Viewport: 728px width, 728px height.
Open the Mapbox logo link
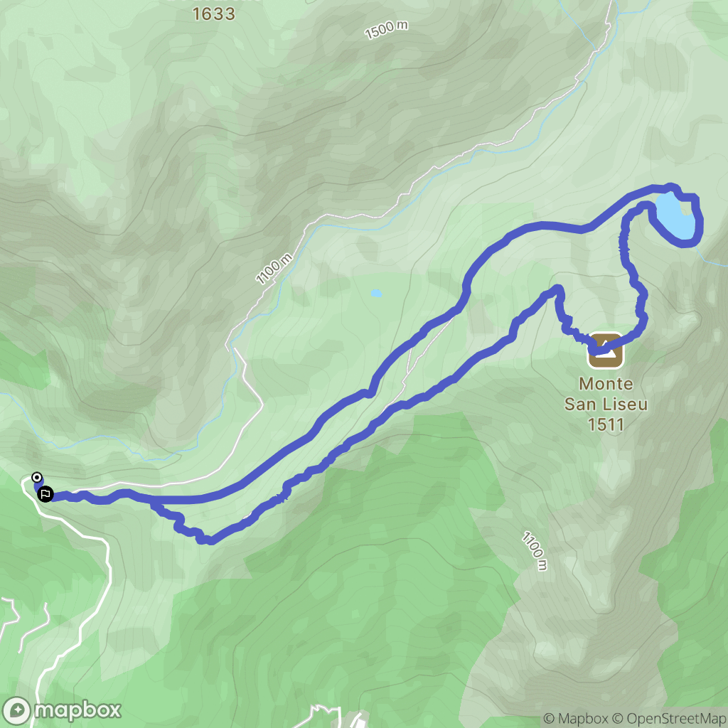(x=61, y=711)
